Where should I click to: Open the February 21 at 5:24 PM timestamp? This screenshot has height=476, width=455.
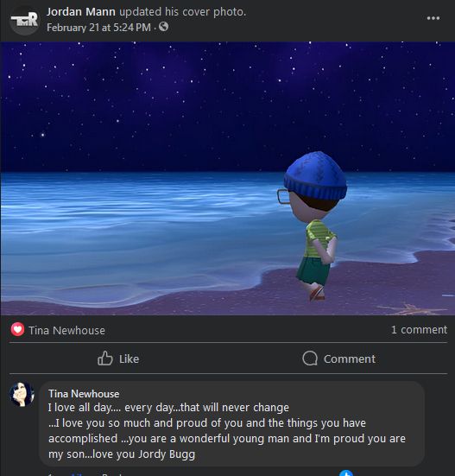pyautogui.click(x=98, y=28)
